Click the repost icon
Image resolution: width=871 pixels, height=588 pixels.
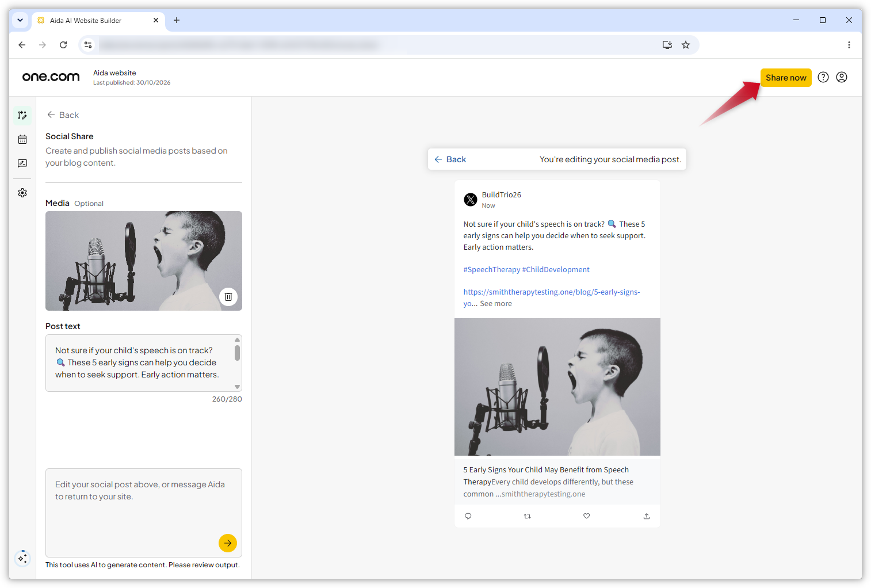[x=528, y=516]
